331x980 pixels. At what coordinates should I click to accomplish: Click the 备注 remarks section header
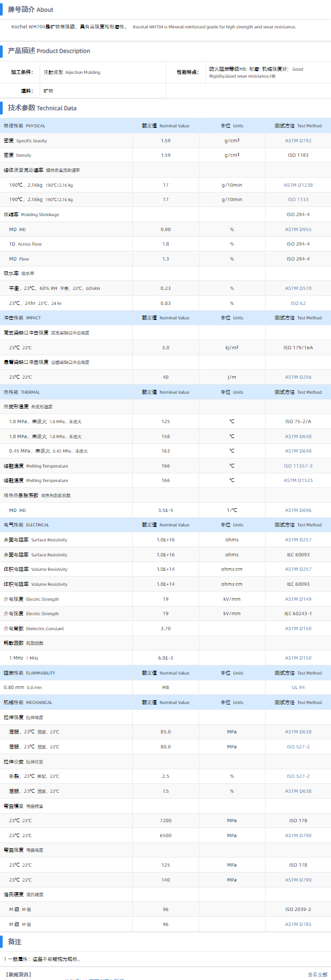(x=14, y=941)
